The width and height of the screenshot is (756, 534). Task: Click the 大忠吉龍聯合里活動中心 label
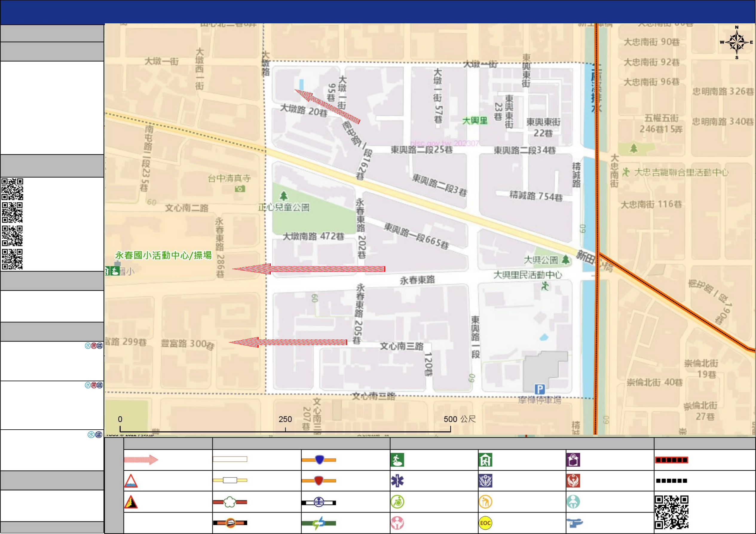tap(681, 173)
